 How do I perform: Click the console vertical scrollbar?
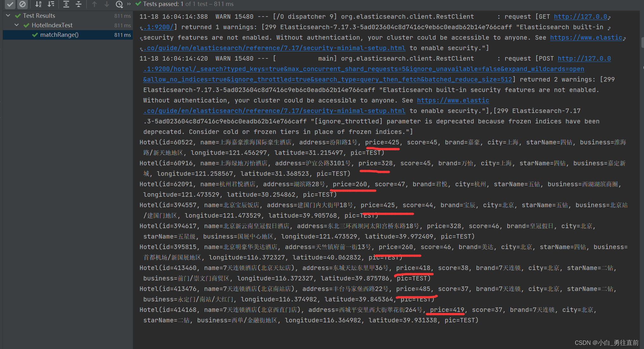point(642,43)
